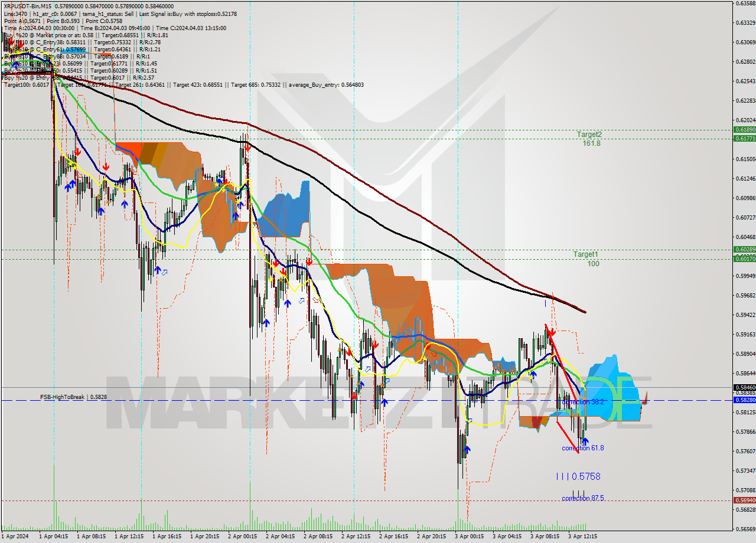Select the green 0.60170 price tag
The height and width of the screenshot is (543, 756).
point(744,259)
